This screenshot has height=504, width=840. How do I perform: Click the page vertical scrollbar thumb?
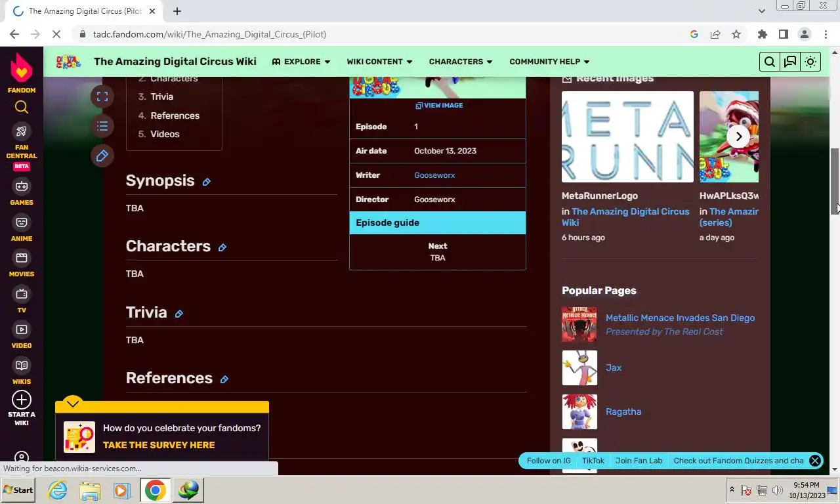click(x=835, y=181)
